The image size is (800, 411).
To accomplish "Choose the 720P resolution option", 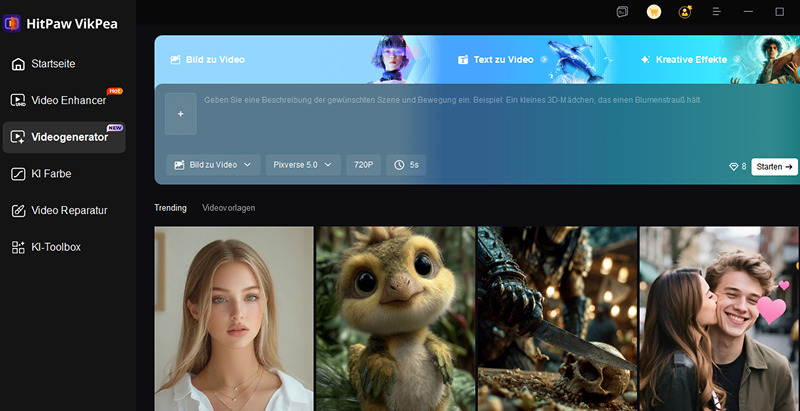I will 364,165.
